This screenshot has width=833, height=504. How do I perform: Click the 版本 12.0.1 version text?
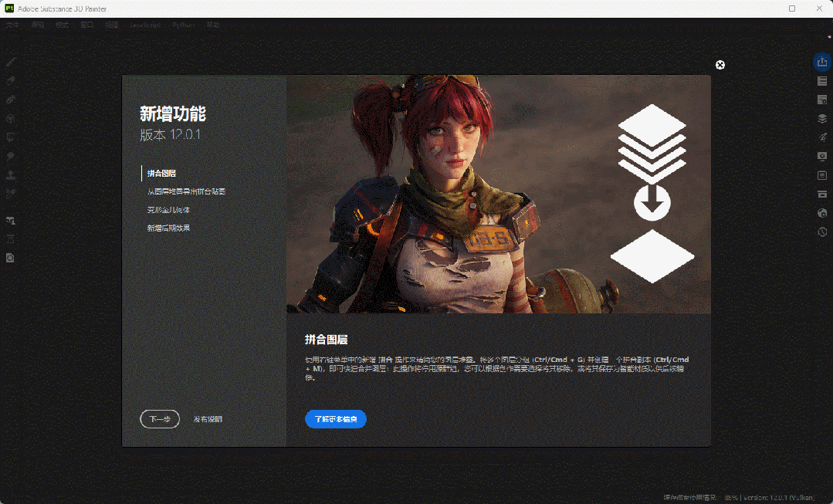(x=171, y=135)
